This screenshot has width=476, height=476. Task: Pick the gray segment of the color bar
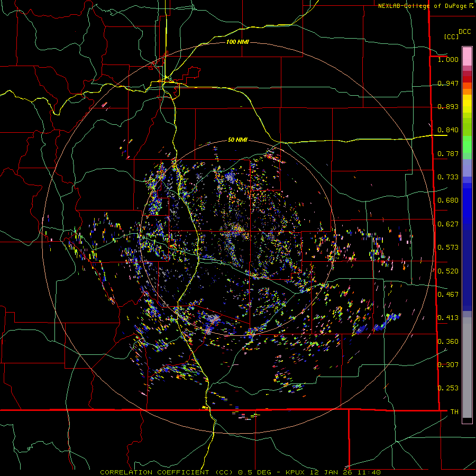point(467,368)
